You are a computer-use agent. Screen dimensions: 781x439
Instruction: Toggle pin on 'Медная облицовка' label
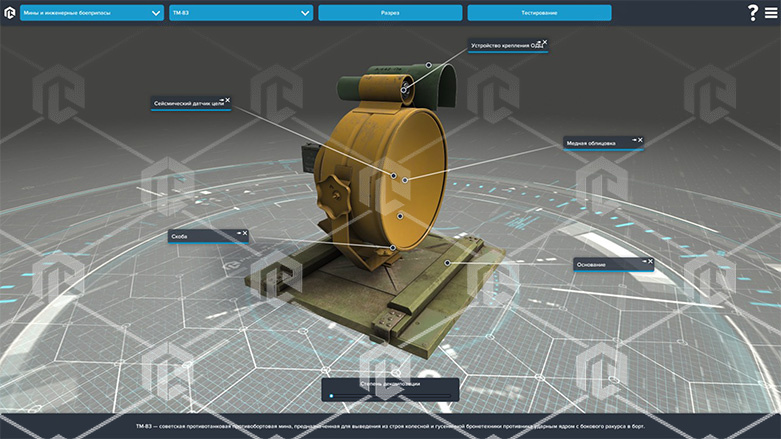tap(633, 140)
